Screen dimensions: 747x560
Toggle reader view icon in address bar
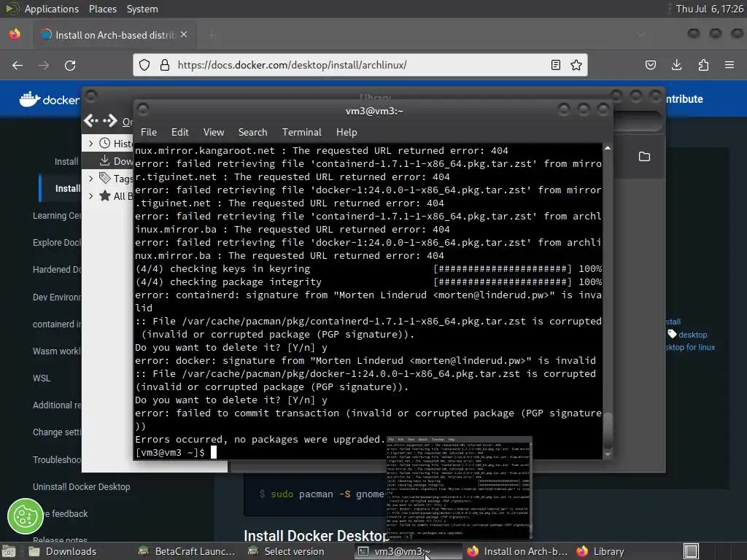(x=555, y=65)
